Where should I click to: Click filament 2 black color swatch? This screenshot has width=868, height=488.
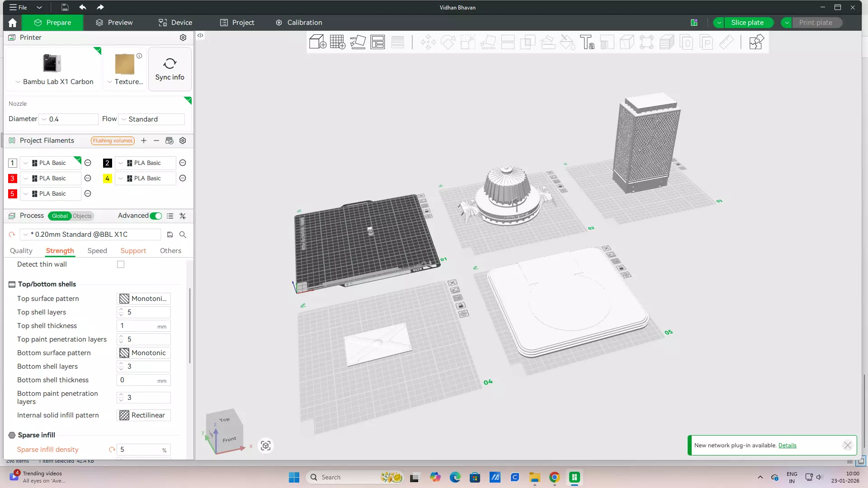(x=107, y=163)
